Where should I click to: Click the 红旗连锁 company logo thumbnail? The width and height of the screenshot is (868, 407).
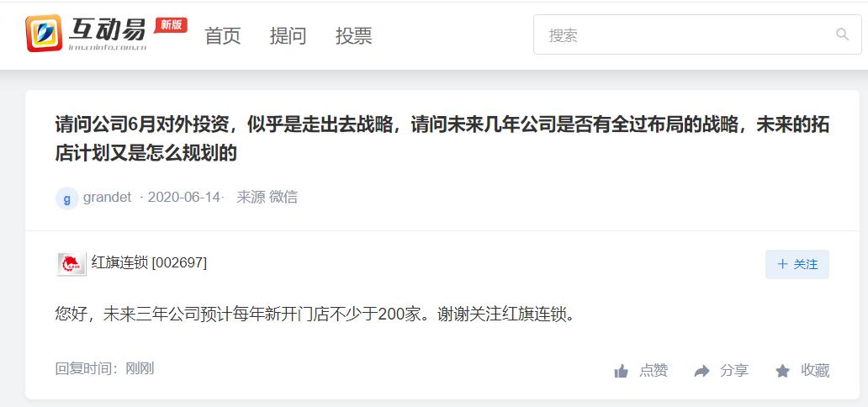coord(71,263)
